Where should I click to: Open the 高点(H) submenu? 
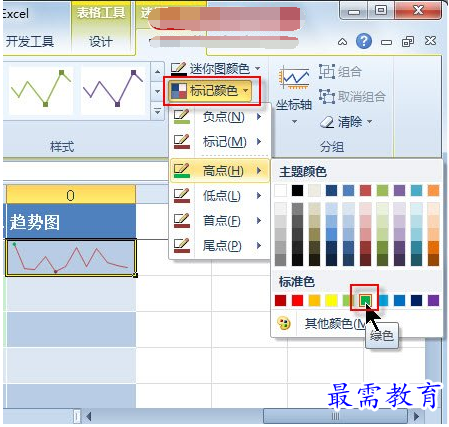[x=220, y=171]
